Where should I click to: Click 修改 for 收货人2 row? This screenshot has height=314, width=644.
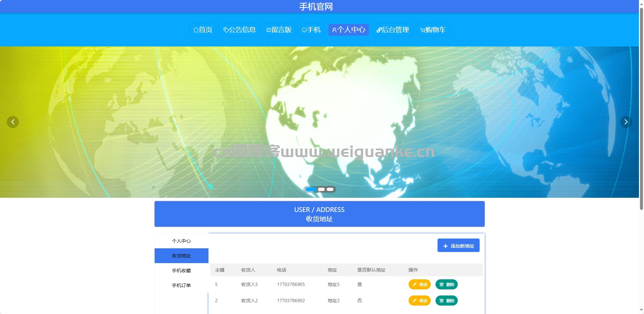420,301
